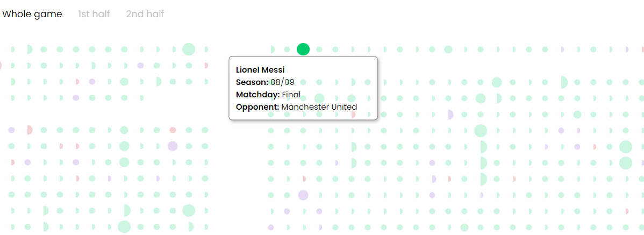
Task: Click the large green dot in left block's top row
Action: pos(188,49)
